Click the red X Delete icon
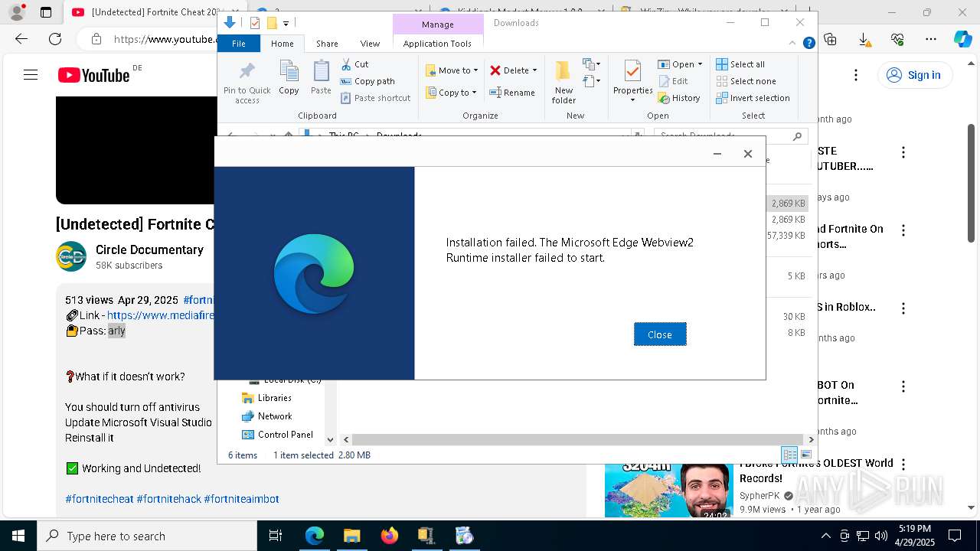 coord(495,70)
